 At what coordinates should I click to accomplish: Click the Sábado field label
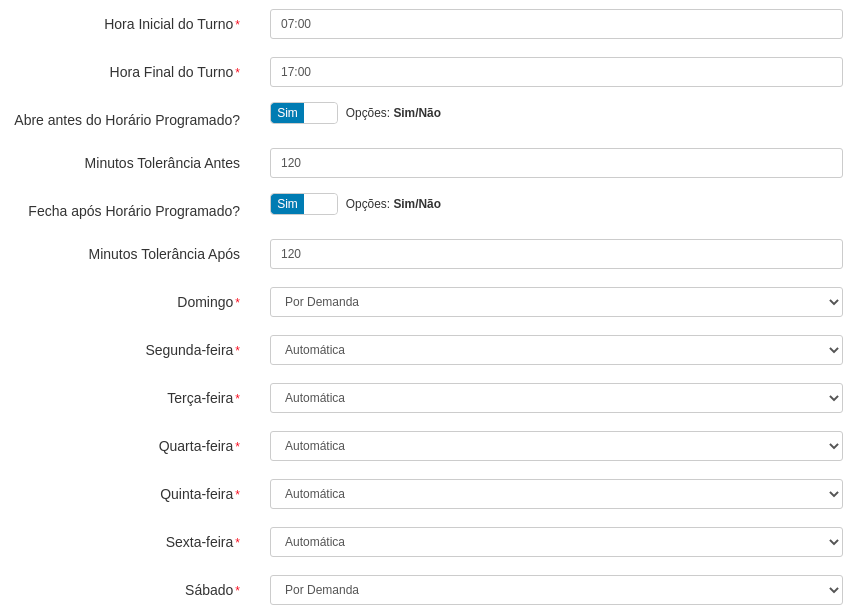(209, 590)
